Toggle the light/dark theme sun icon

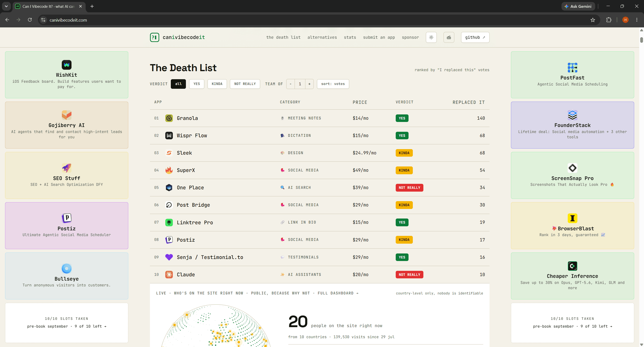click(x=431, y=37)
